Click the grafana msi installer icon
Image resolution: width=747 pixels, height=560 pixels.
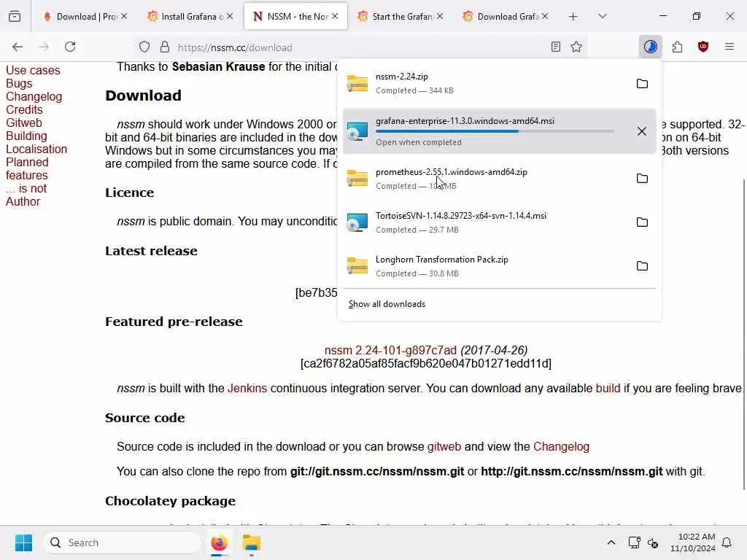coord(357,131)
